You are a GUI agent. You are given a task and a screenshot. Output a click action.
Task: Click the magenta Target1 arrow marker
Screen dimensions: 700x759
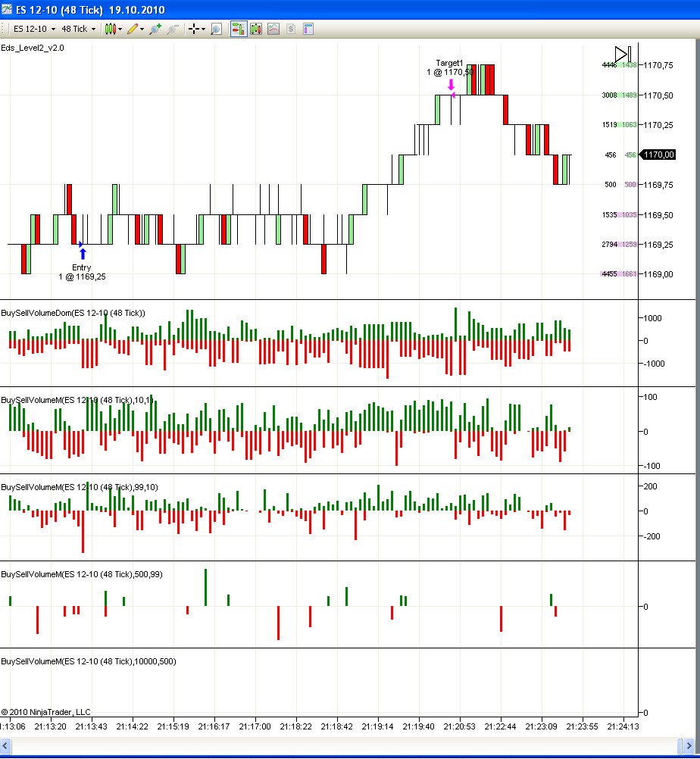(x=452, y=85)
